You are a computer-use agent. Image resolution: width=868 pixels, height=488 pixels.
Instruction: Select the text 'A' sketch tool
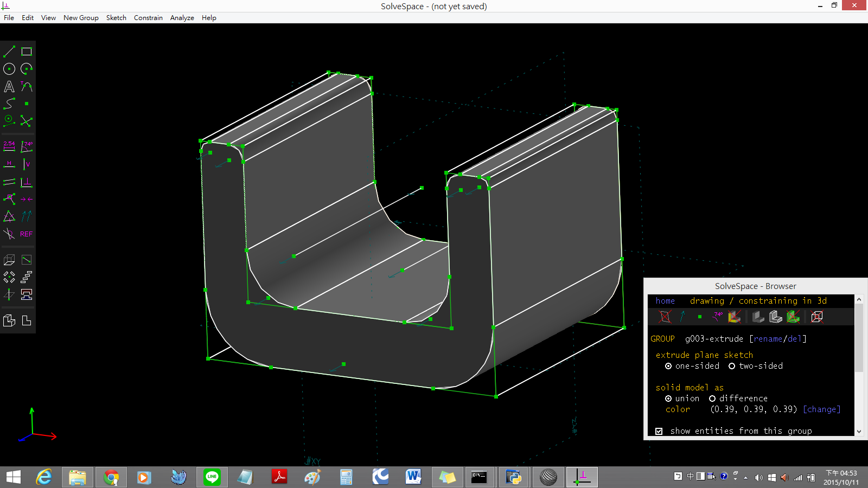(x=9, y=86)
